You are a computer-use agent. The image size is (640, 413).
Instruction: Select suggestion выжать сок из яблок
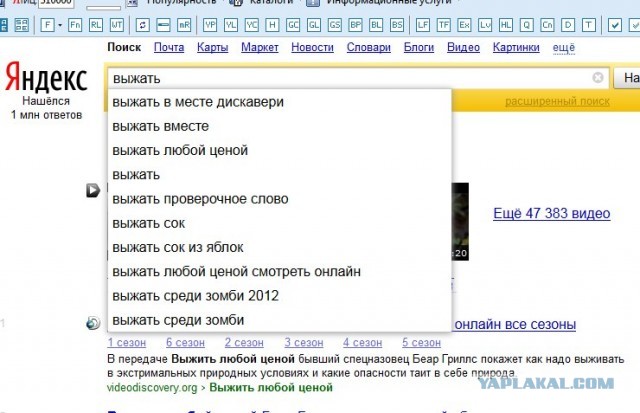(x=280, y=247)
